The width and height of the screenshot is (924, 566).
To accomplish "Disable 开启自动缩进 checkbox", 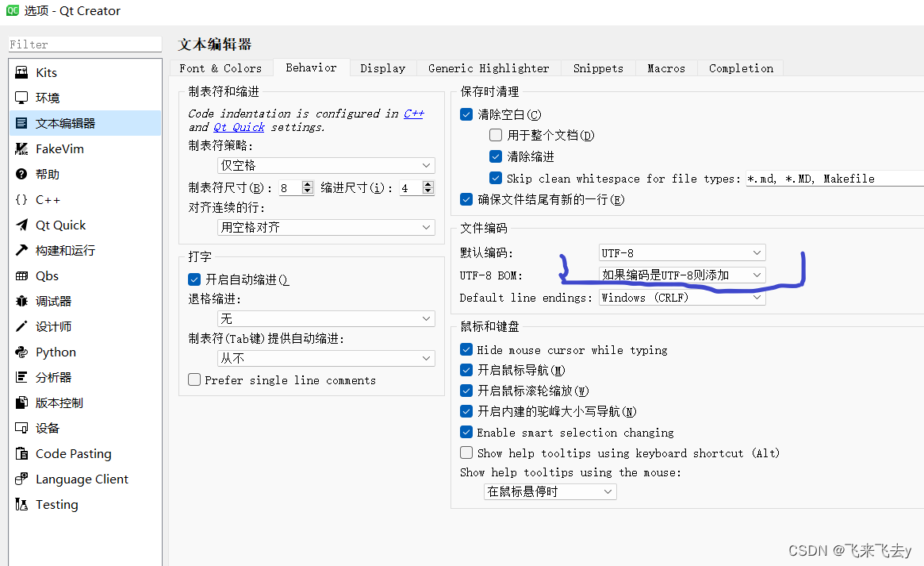I will point(194,279).
